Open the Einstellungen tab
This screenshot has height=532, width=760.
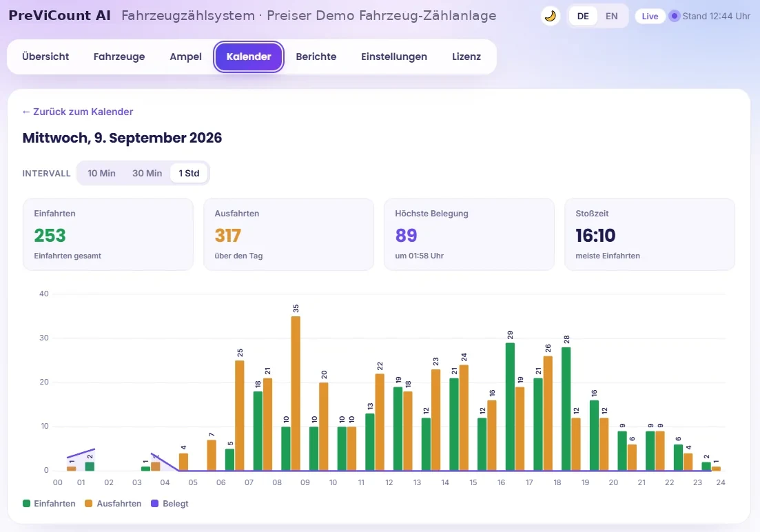(394, 57)
